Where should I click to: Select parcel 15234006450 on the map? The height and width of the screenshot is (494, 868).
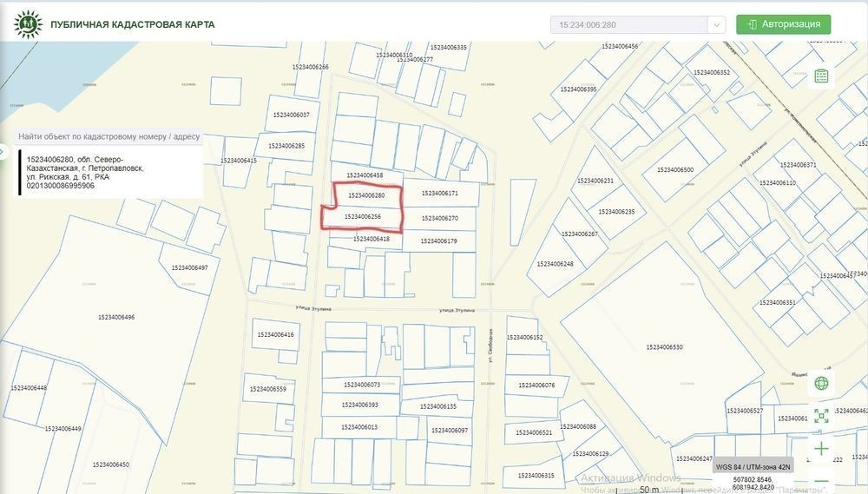(111, 464)
